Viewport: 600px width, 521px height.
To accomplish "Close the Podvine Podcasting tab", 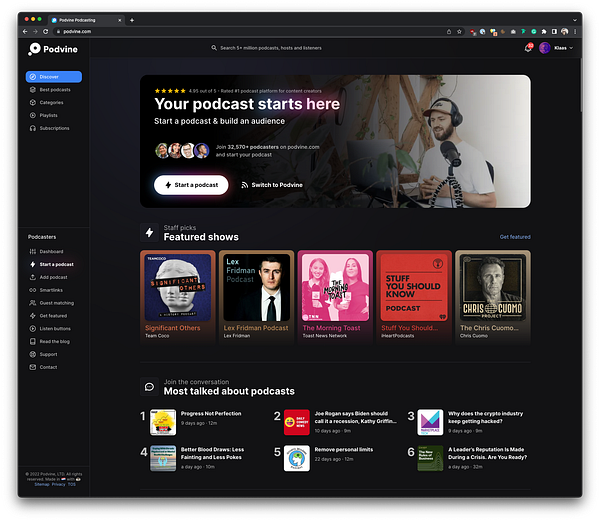I will (119, 20).
